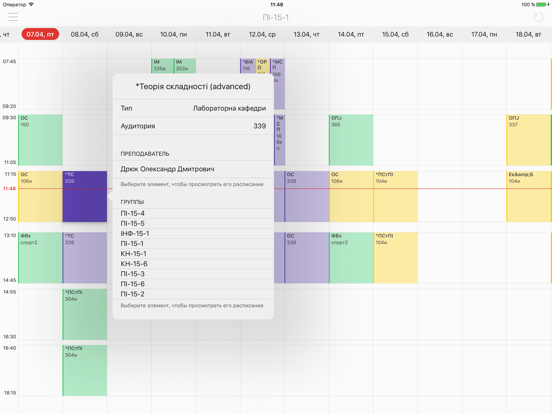Open group ІНФ-15-1 schedule
The height and width of the screenshot is (414, 552).
(x=193, y=233)
